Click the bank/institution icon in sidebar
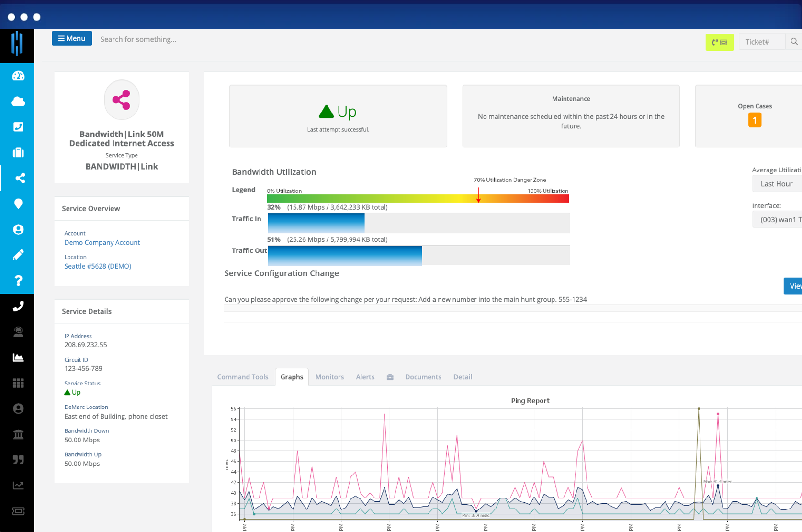802x532 pixels. 18,434
